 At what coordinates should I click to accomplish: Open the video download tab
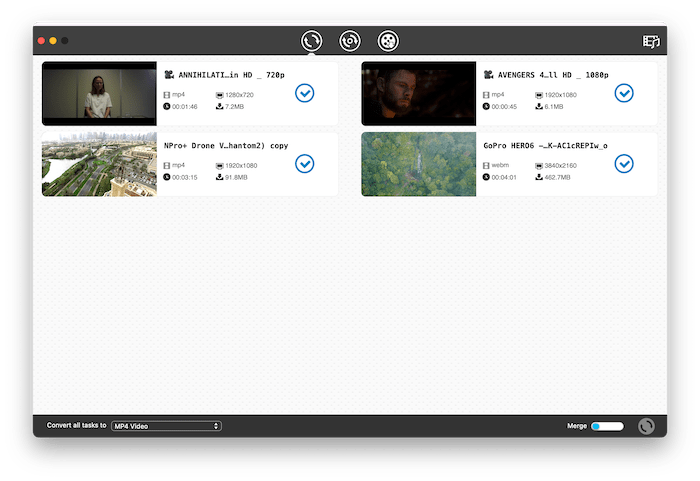click(388, 41)
